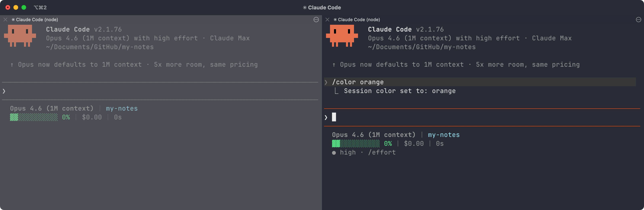Click the Claude mascot icon in the right pane
Screen dimensions: 644x210
(342, 36)
